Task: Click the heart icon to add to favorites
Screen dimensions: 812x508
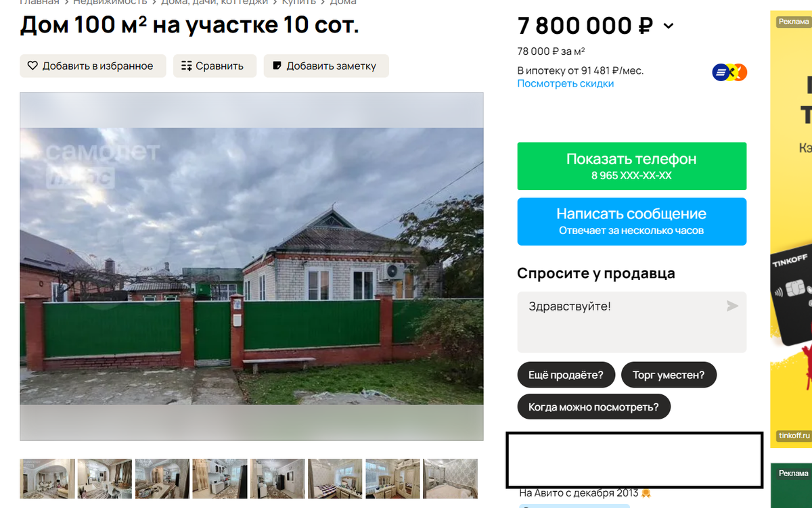Action: (32, 66)
